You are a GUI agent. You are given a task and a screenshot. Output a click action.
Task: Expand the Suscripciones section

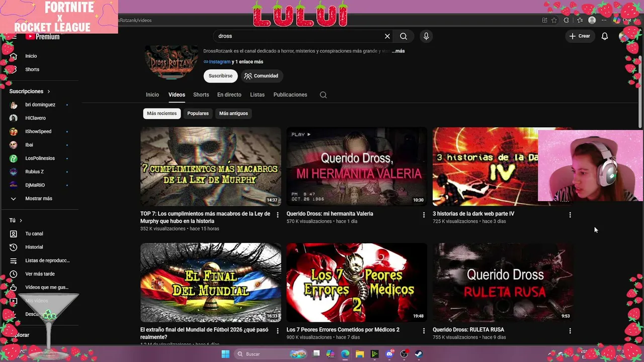(30, 92)
